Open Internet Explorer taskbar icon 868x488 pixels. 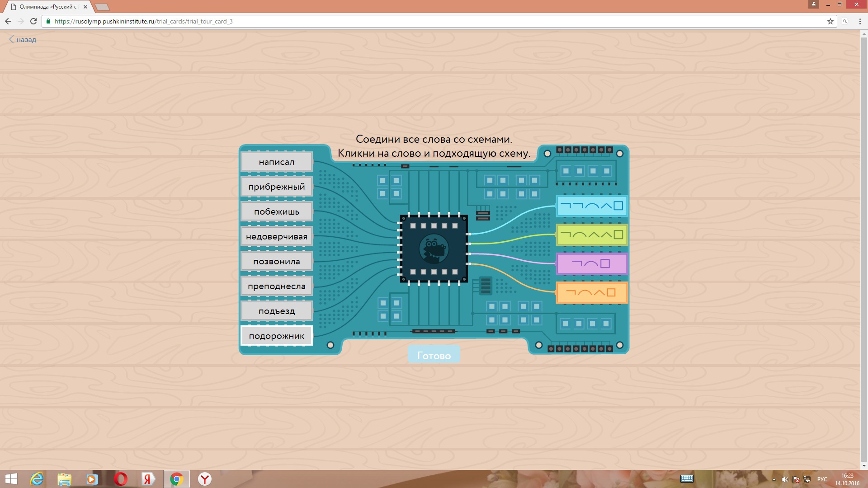37,479
